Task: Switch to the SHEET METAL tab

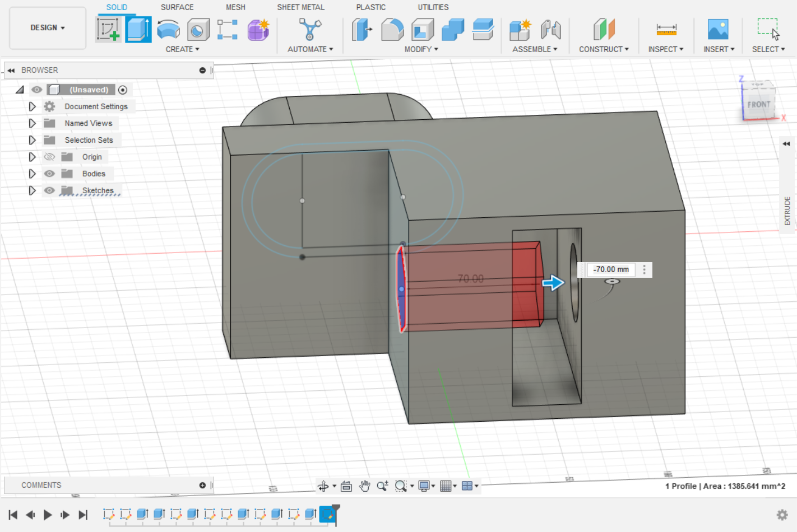Action: pyautogui.click(x=300, y=7)
